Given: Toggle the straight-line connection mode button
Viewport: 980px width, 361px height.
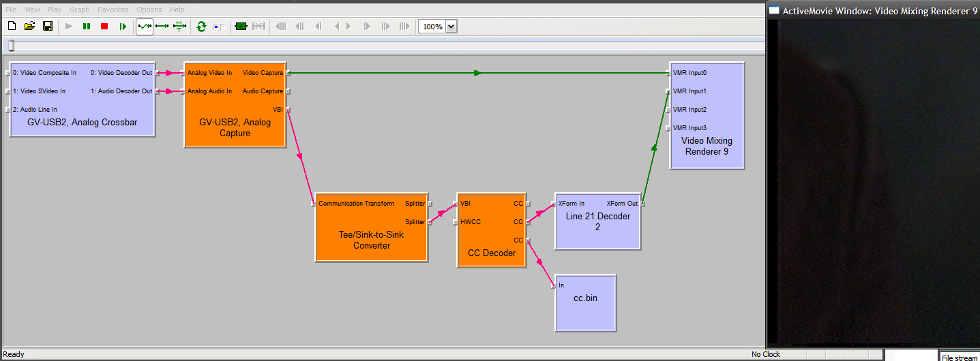Looking at the screenshot, I should (x=162, y=27).
